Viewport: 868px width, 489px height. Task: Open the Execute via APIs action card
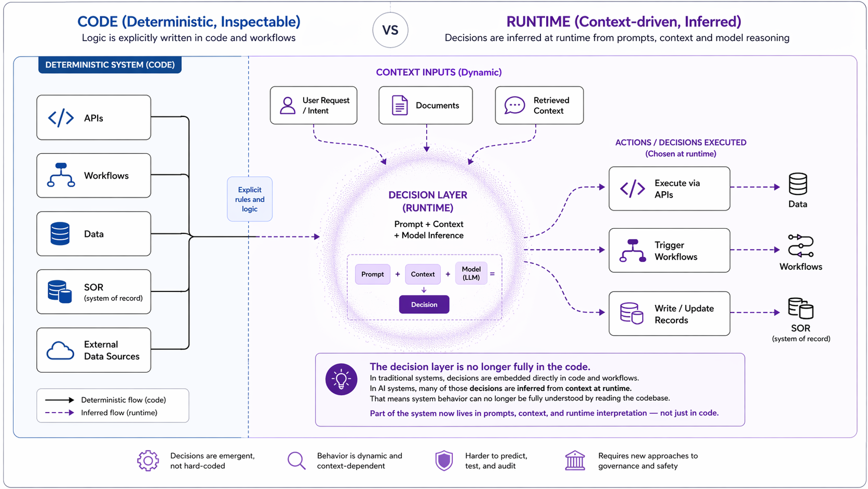tap(669, 188)
